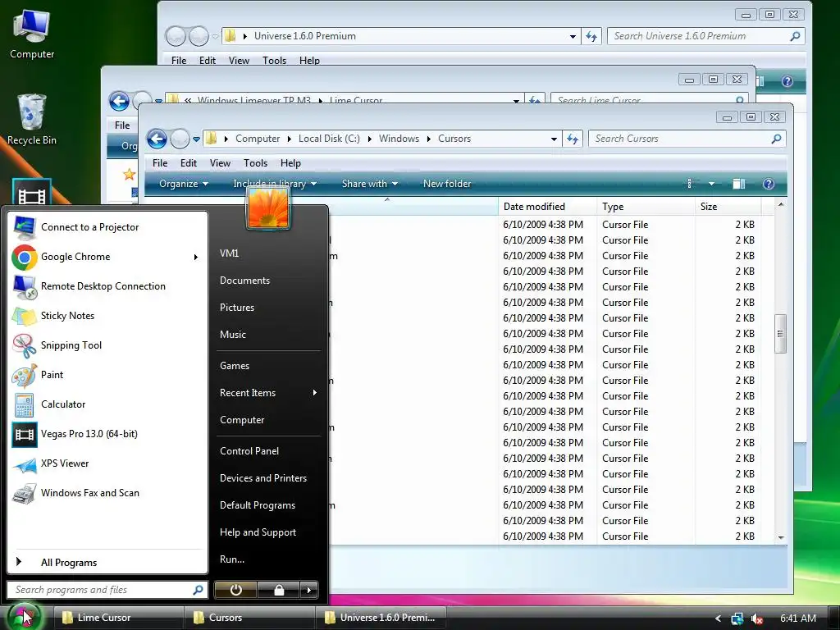Launch the Snipping Tool

[107, 345]
